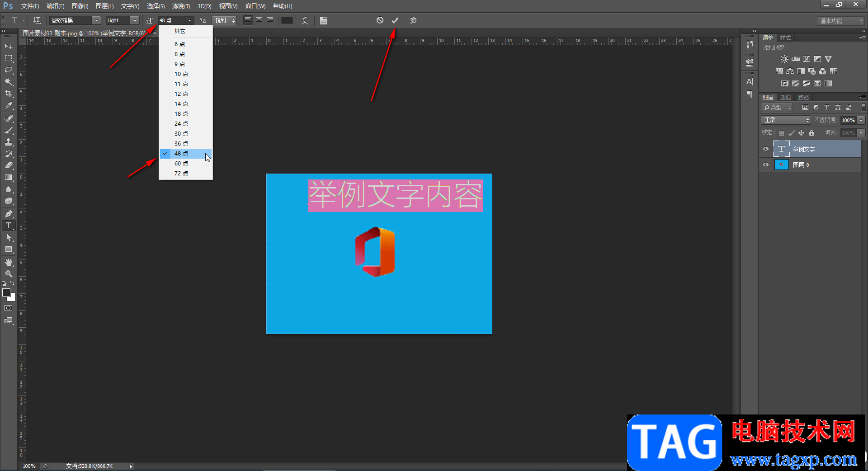The width and height of the screenshot is (868, 471).
Task: Add a Levels adjustment
Action: point(796,59)
